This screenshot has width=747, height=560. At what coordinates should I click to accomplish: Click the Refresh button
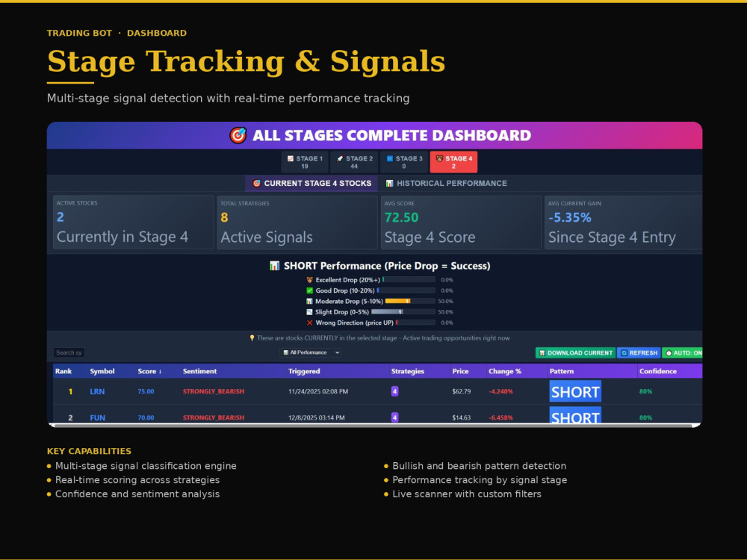coord(639,353)
